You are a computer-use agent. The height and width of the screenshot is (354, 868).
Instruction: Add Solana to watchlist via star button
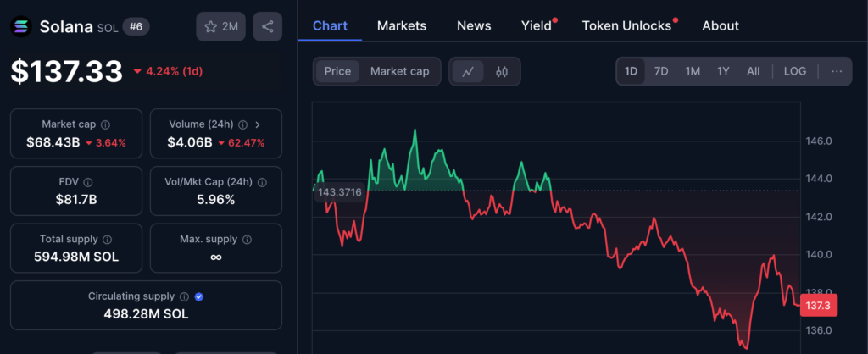[221, 26]
